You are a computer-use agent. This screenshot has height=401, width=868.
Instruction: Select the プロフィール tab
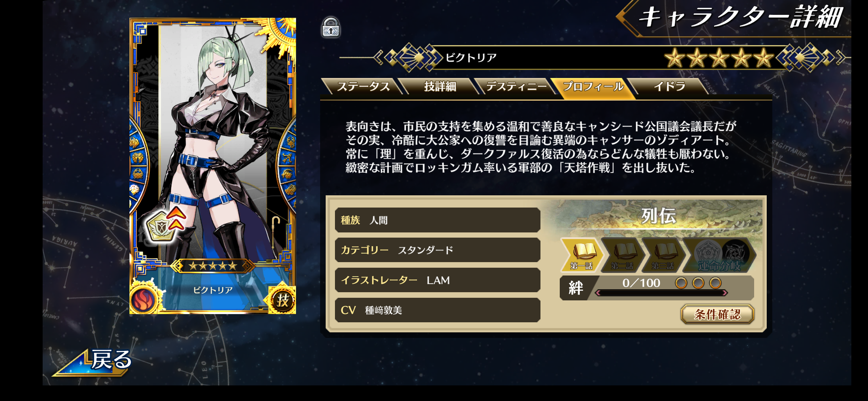[x=593, y=87]
